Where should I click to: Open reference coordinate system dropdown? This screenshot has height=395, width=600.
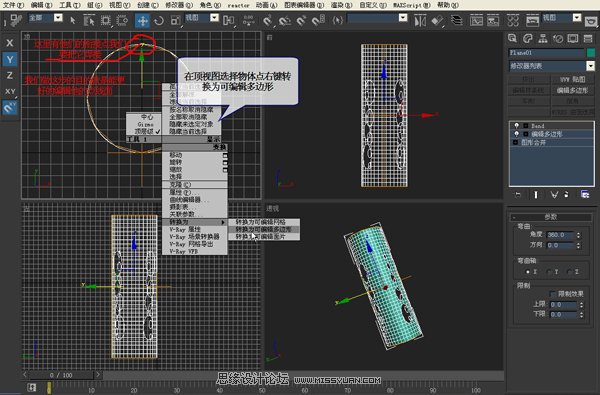[214, 18]
